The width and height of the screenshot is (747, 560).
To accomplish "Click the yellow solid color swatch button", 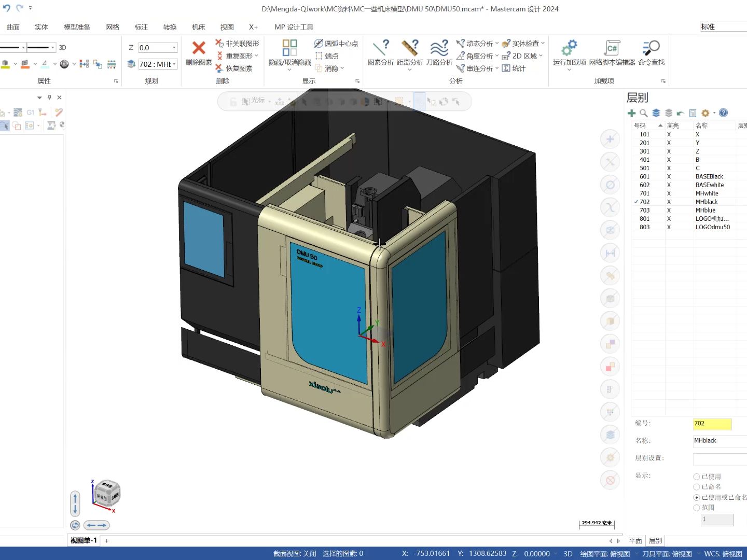I will click(x=5, y=64).
